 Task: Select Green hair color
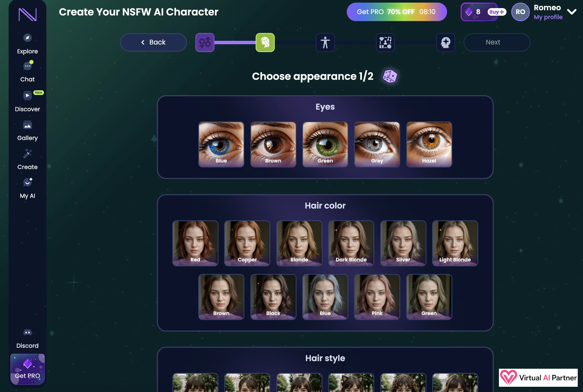429,297
